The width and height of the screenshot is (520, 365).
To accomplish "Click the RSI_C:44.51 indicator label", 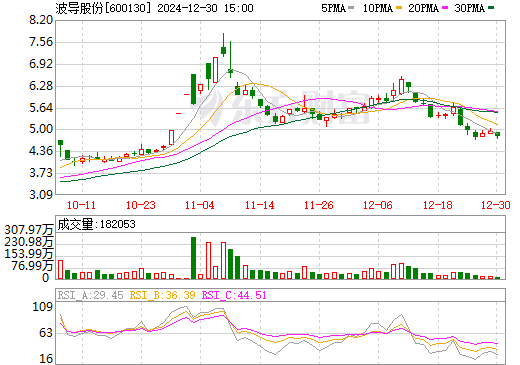I will 234,295.
